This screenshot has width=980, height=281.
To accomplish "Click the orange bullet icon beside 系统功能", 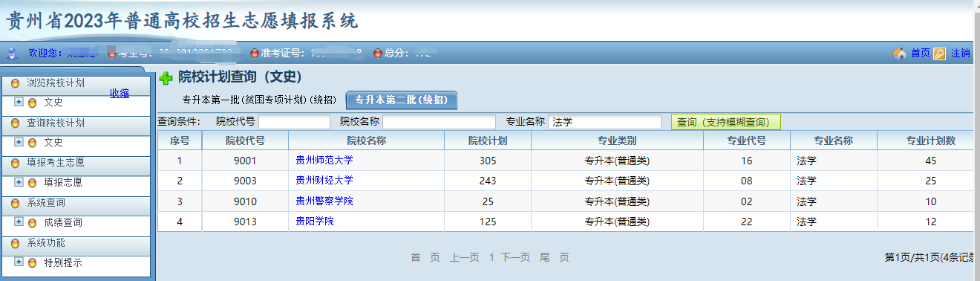I will click(x=15, y=242).
